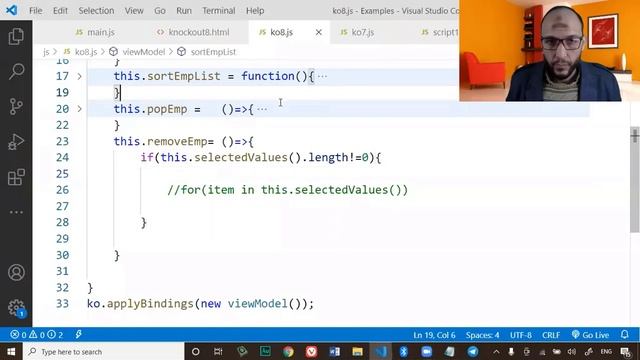Unfold the ellipsis after ()=>{ on line 20
The height and width of the screenshot is (360, 640).
262,109
